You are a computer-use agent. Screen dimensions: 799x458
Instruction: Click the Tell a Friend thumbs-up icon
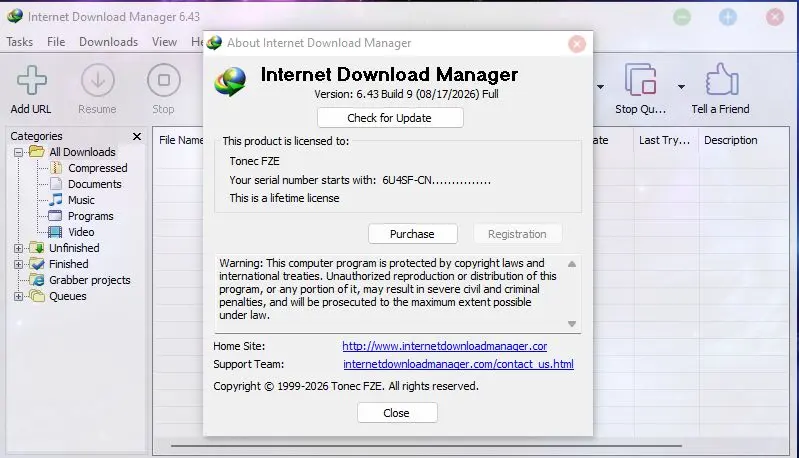point(722,79)
